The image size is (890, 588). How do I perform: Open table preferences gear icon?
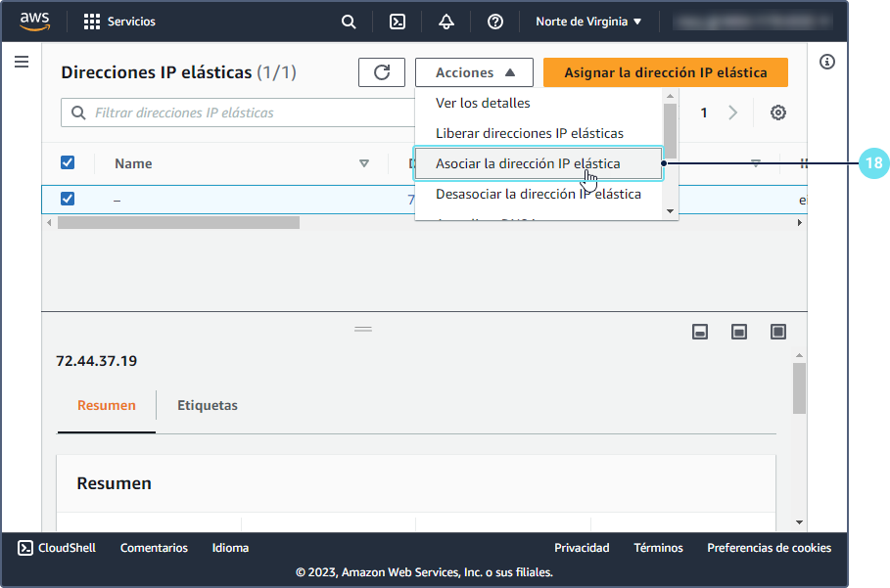click(778, 113)
